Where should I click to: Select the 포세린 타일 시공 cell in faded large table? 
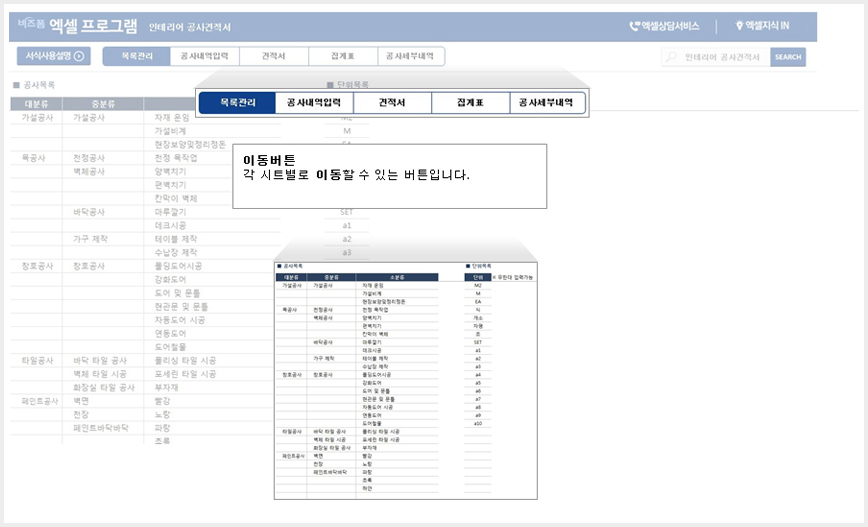185,374
